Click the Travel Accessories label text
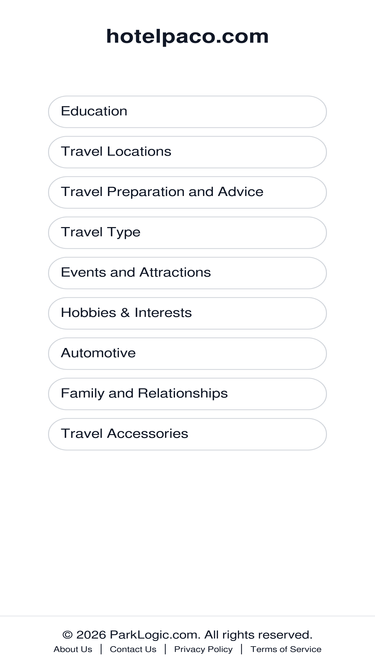Viewport: 375px width, 667px height. point(125,433)
